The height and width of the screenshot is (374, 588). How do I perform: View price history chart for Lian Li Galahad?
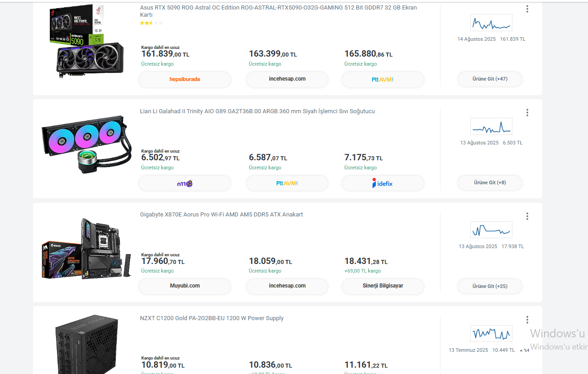tap(491, 127)
